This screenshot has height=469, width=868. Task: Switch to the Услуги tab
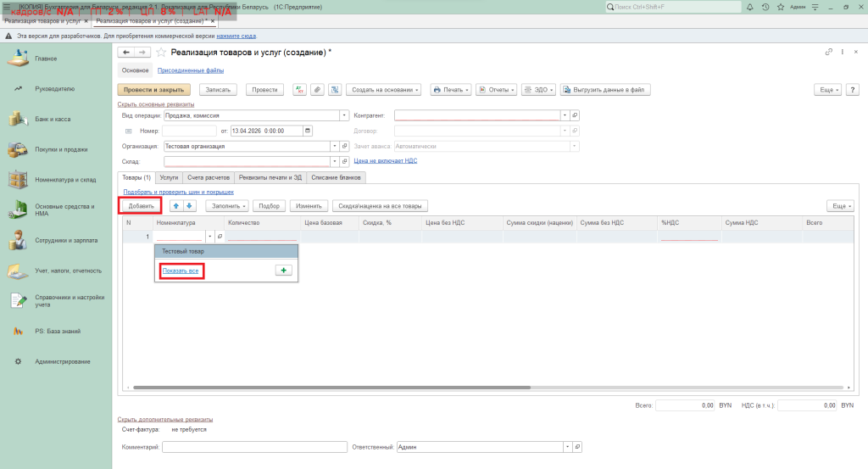tap(169, 177)
